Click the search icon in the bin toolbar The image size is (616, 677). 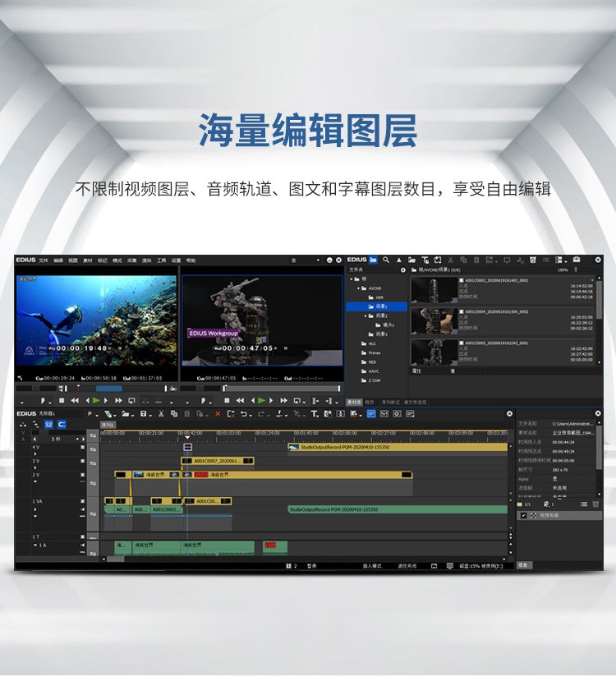tap(386, 260)
